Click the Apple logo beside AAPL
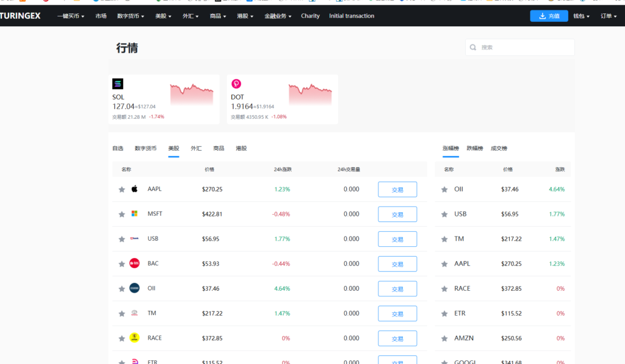Screen dimensions: 625x364 134,189
